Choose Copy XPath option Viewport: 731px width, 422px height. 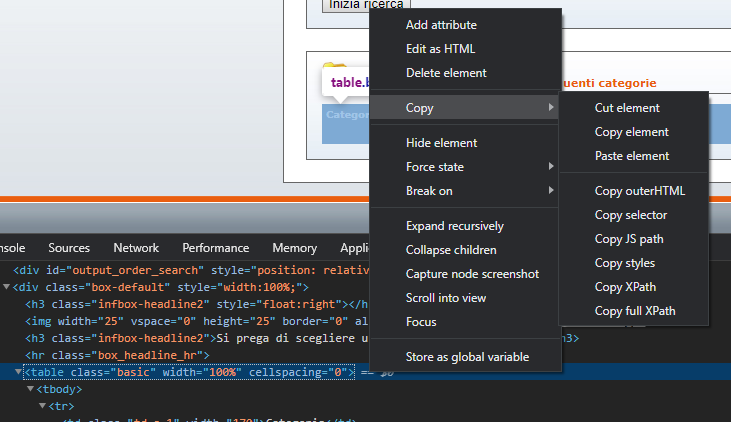634,287
